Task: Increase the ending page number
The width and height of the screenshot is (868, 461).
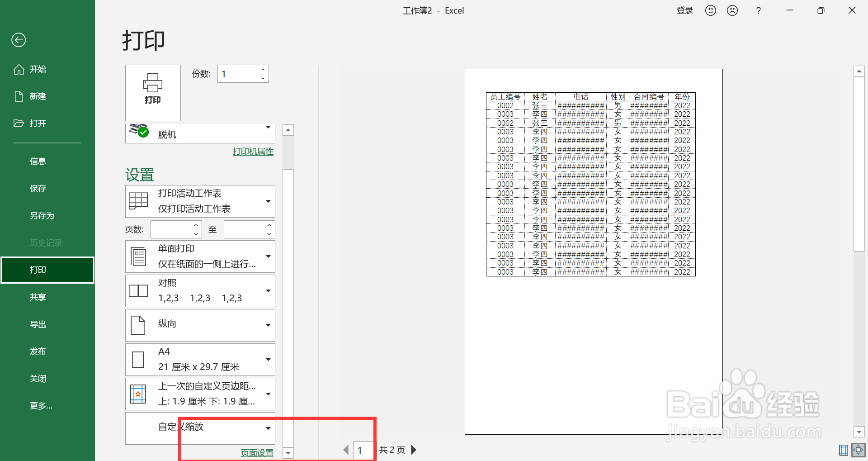Action: [269, 225]
